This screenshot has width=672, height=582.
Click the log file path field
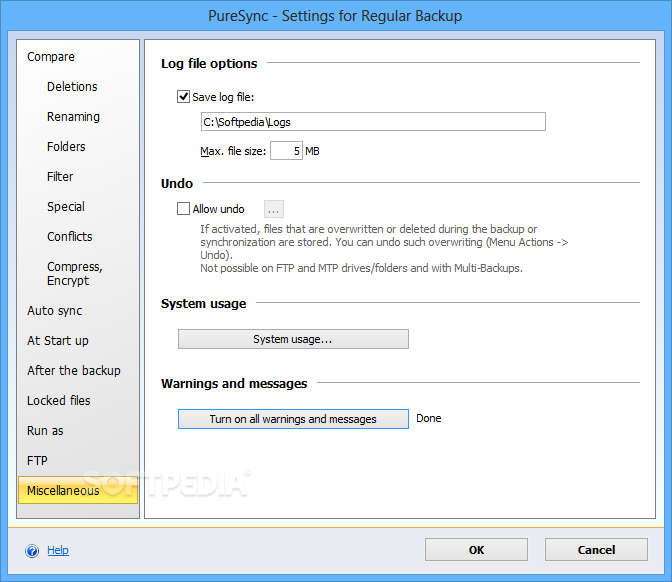(373, 122)
